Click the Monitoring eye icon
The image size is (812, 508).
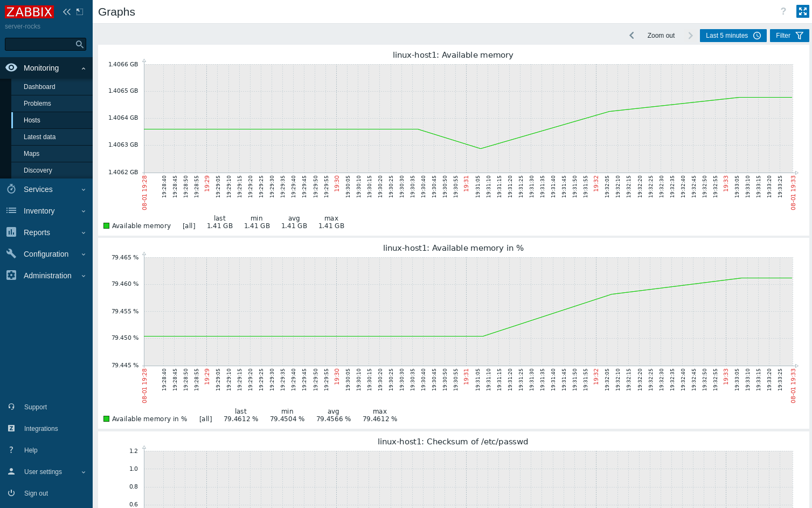coord(11,67)
